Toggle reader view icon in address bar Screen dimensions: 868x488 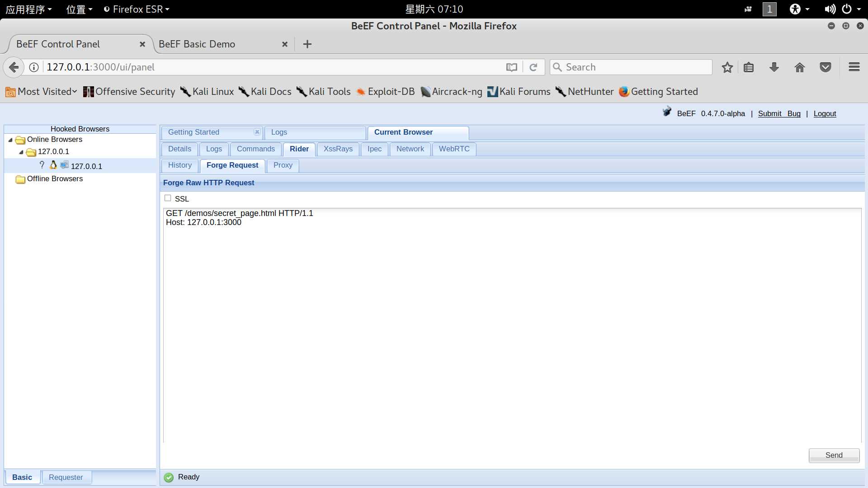pyautogui.click(x=511, y=67)
